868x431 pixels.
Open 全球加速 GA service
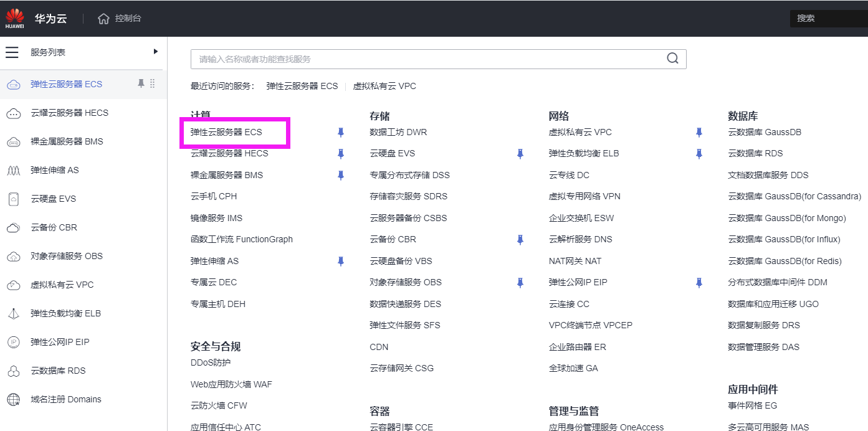(x=573, y=368)
